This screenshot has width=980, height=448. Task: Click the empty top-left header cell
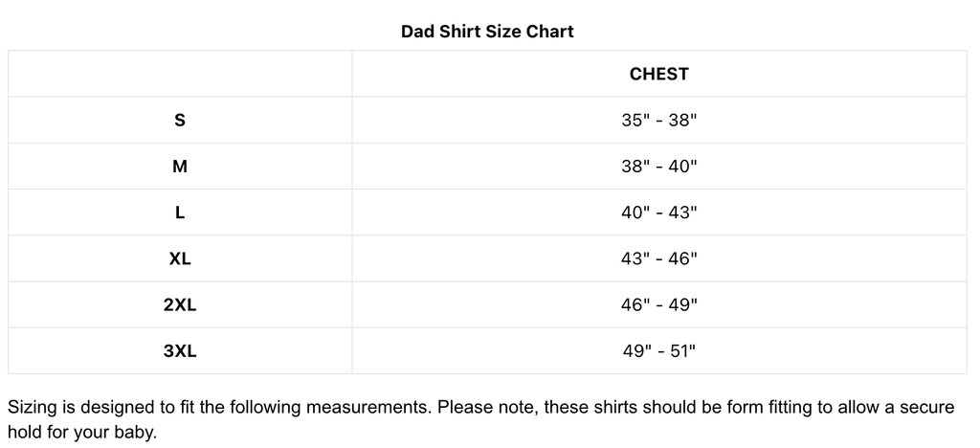click(x=179, y=74)
